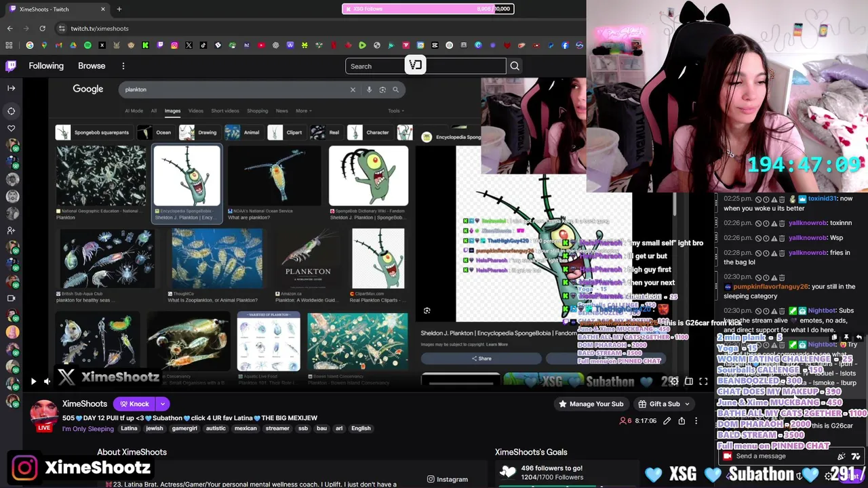
Task: Open Twitch top nav more options dots
Action: 123,66
